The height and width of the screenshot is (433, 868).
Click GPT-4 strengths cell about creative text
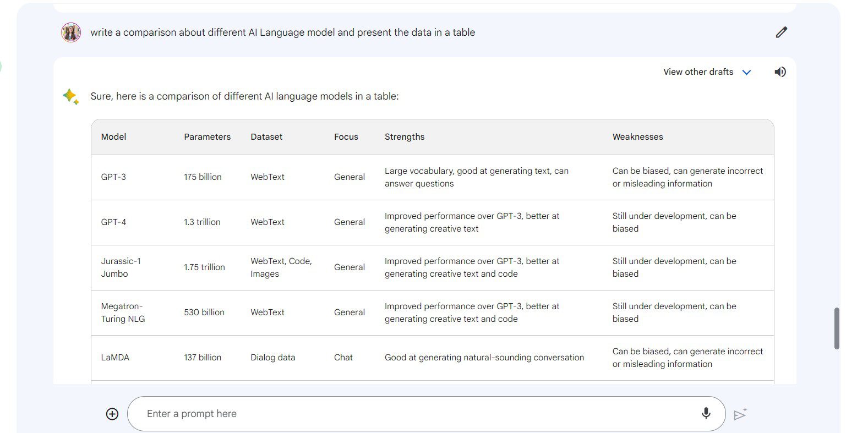472,222
